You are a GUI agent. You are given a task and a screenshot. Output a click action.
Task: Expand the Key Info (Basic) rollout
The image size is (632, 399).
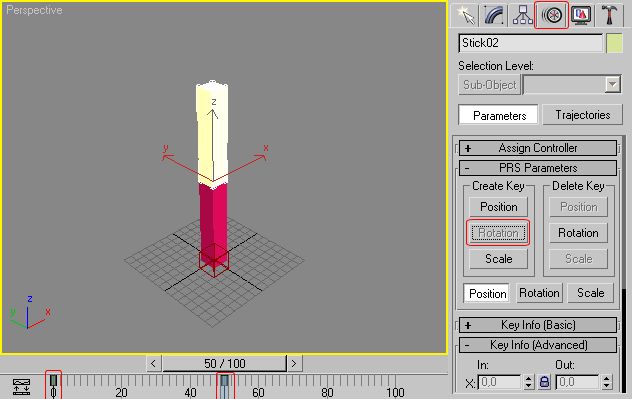click(538, 325)
